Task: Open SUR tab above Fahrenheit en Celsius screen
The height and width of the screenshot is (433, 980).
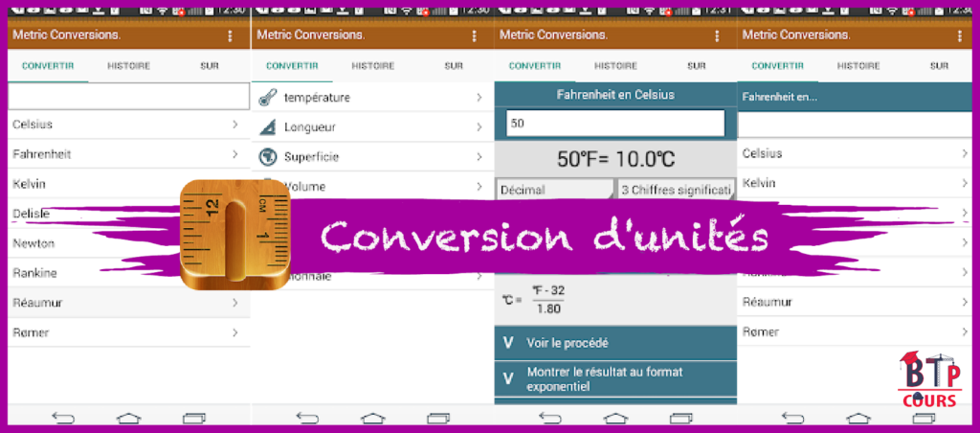Action: [x=697, y=66]
